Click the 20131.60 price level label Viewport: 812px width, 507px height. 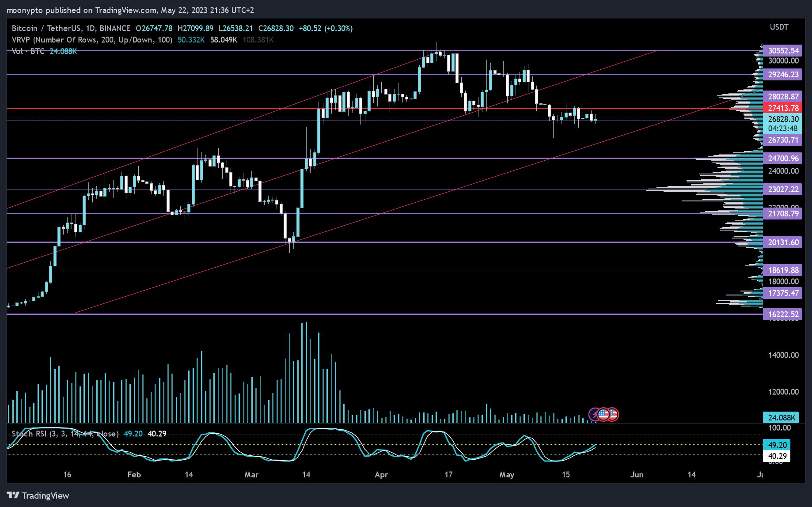pos(783,242)
